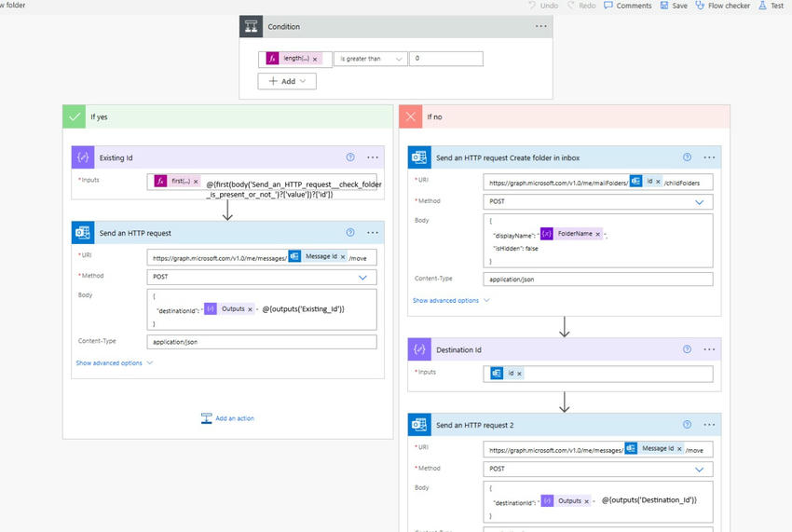This screenshot has height=532, width=792.
Task: Open help for Destination Id action
Action: (x=687, y=349)
